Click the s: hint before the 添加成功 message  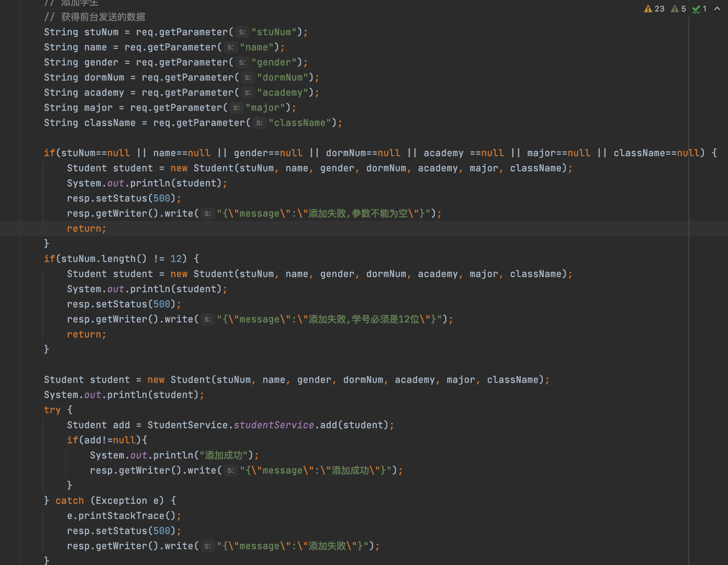(x=231, y=470)
